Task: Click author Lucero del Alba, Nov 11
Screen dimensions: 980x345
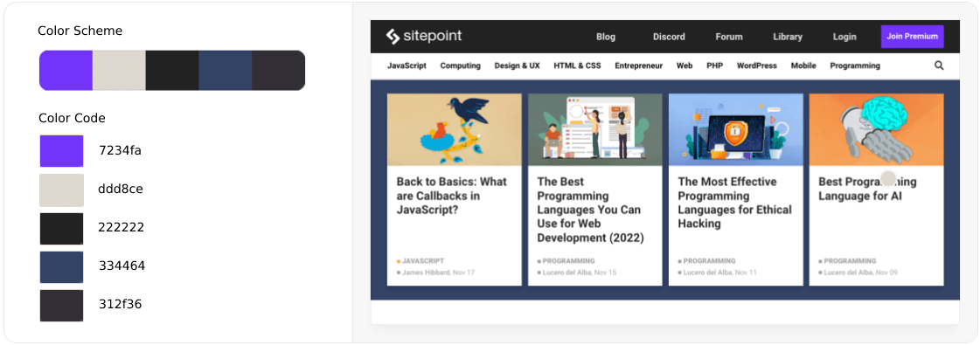Action: pos(720,273)
